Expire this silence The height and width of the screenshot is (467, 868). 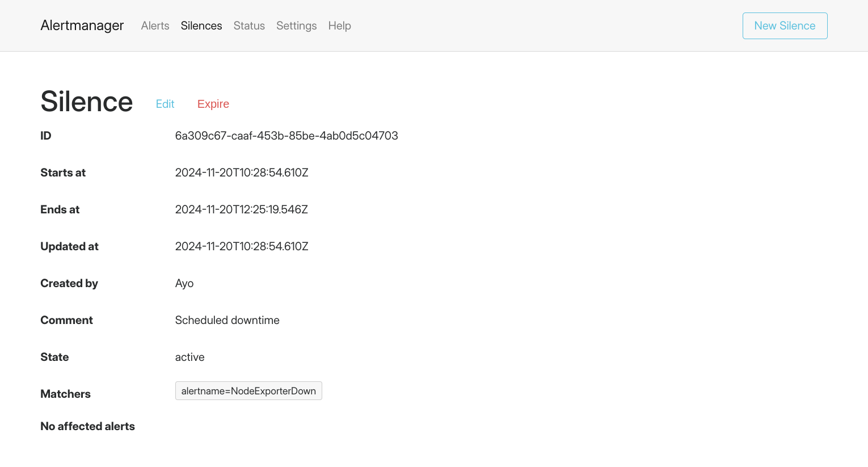(213, 104)
